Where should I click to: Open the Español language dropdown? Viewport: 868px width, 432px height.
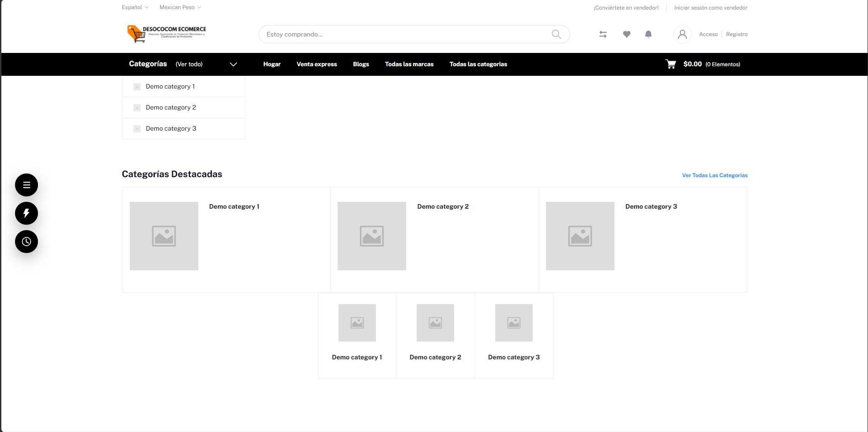point(135,7)
